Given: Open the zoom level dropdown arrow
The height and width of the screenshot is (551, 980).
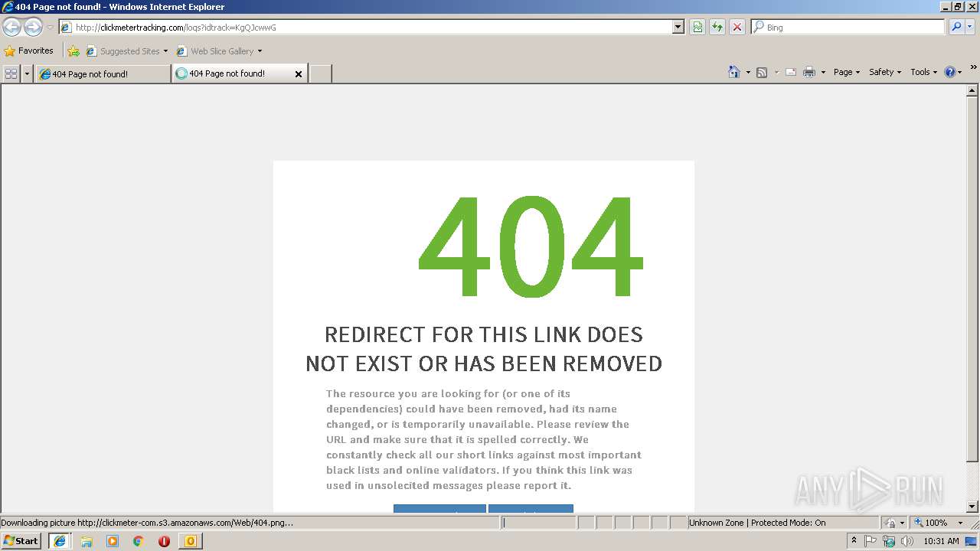Looking at the screenshot, I should [960, 523].
